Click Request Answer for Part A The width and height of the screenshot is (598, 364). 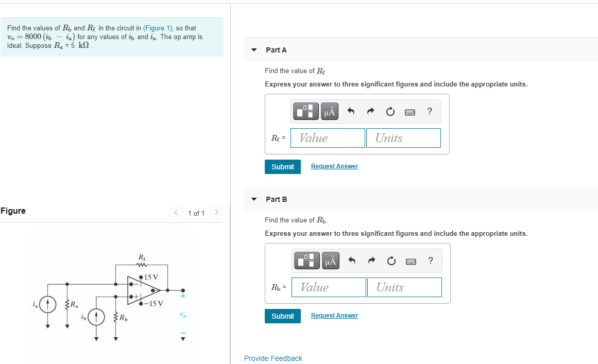(334, 166)
